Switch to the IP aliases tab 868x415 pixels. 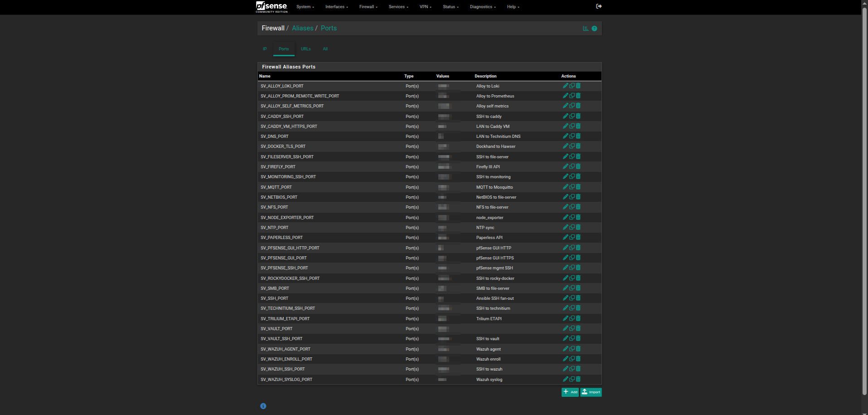pos(265,49)
